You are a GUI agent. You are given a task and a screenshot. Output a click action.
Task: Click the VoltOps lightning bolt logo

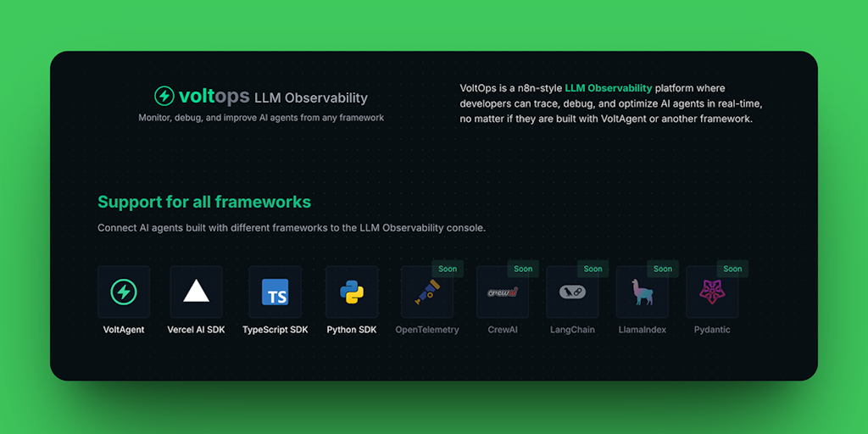164,96
